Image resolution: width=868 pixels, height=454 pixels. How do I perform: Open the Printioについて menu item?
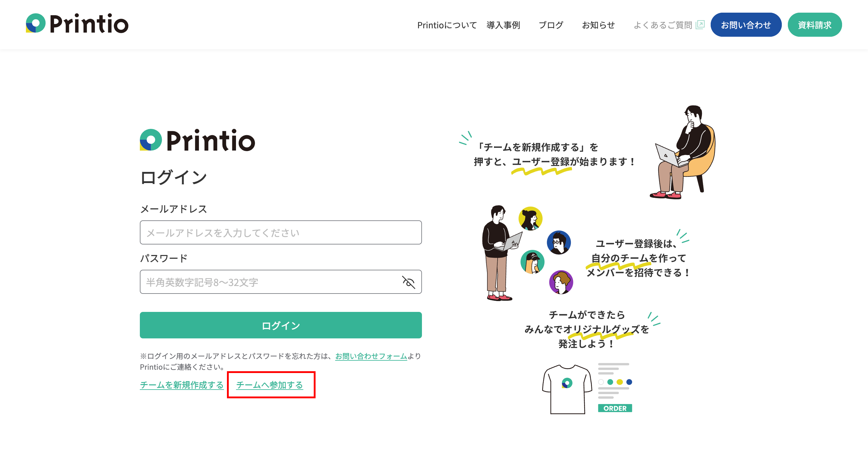click(x=447, y=25)
